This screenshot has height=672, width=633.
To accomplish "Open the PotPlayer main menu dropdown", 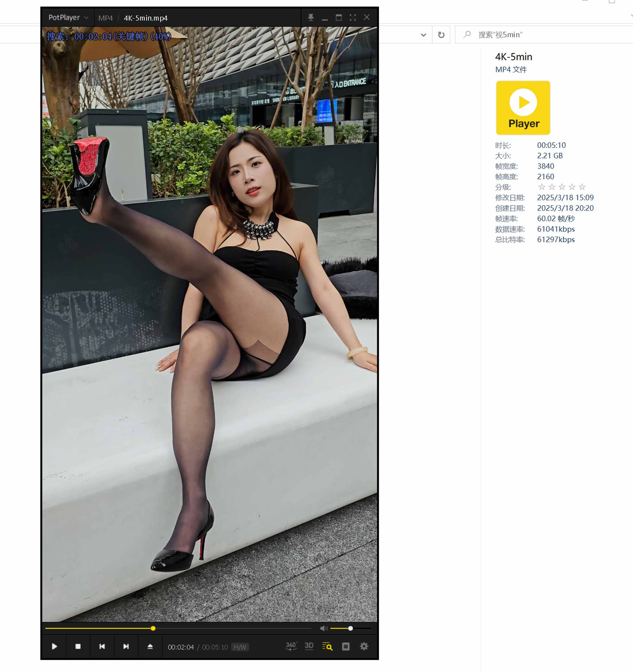I will pyautogui.click(x=68, y=18).
